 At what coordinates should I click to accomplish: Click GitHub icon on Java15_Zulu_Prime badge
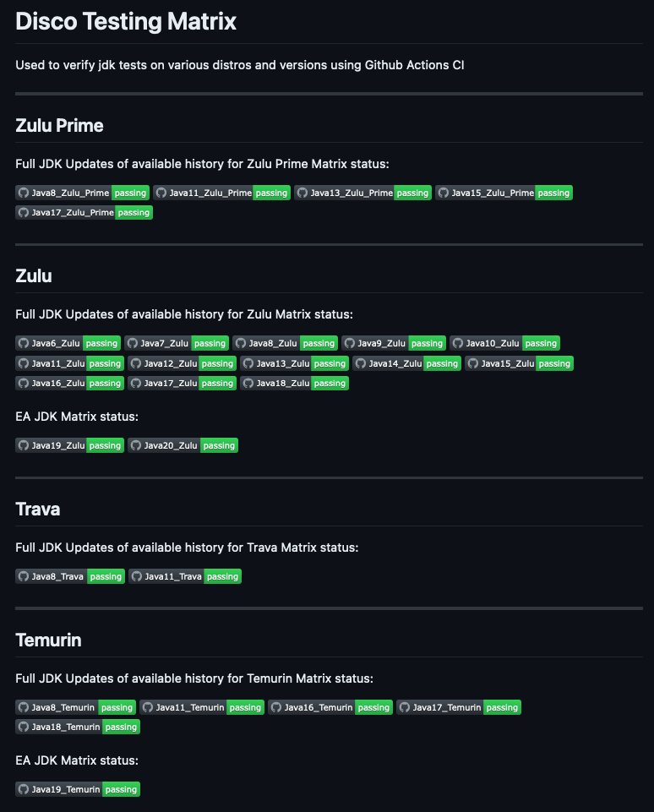pyautogui.click(x=444, y=193)
